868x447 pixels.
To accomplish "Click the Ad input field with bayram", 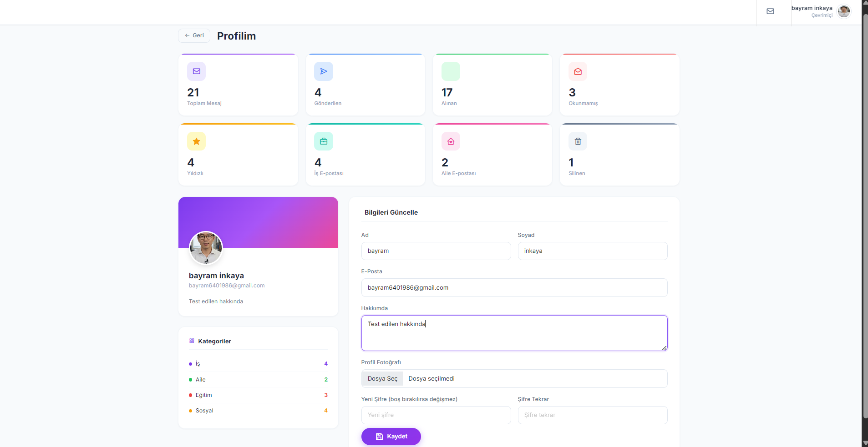I will coord(436,251).
